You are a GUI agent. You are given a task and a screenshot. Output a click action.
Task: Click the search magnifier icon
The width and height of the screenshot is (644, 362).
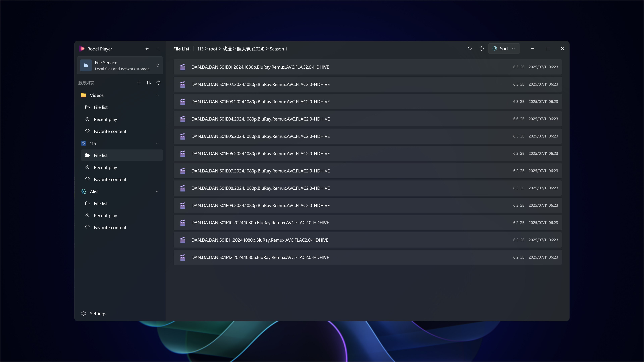pos(470,49)
